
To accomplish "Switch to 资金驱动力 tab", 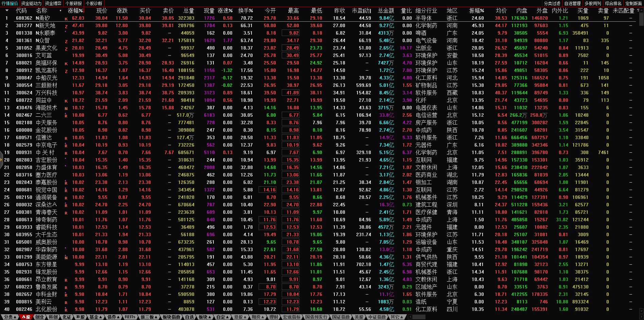I will coord(31,3).
